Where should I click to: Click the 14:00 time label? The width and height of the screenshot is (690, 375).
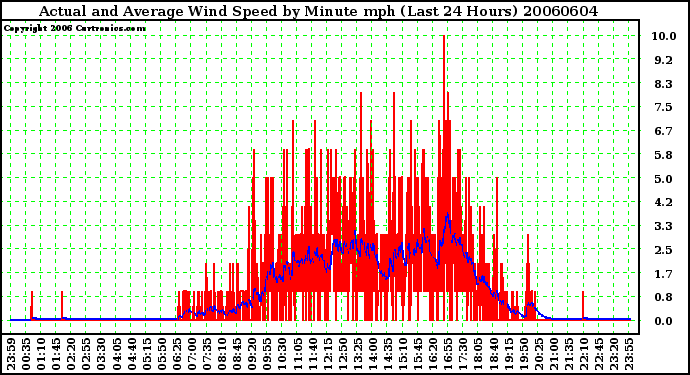coord(372,354)
